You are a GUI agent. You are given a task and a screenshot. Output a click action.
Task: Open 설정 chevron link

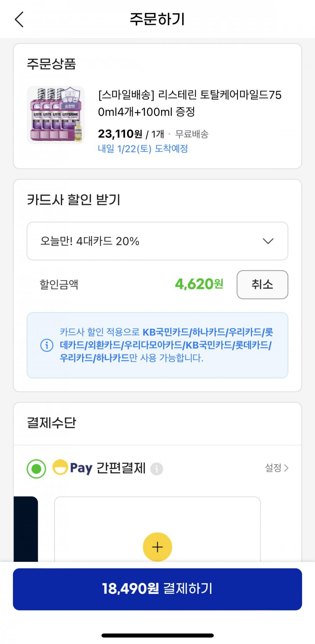point(277,468)
